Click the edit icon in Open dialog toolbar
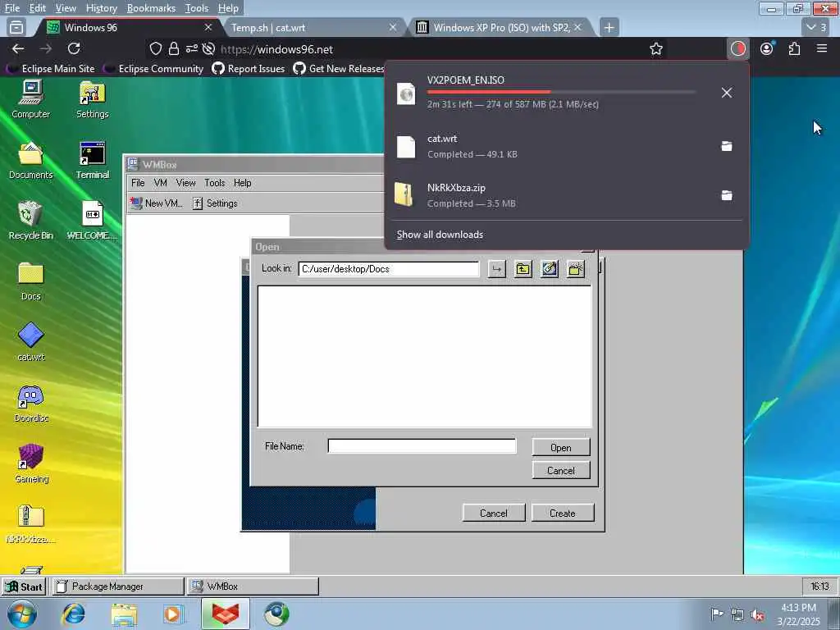This screenshot has height=630, width=840. pyautogui.click(x=549, y=269)
